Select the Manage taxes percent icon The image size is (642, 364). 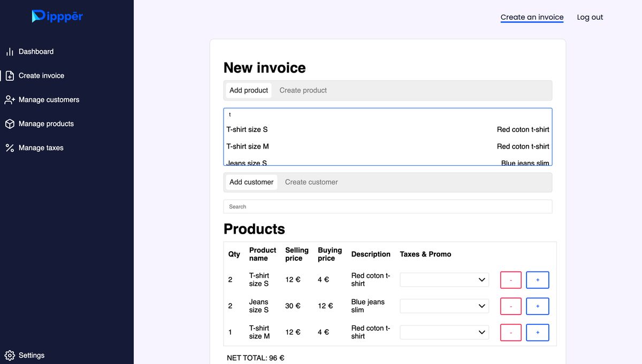click(x=10, y=148)
